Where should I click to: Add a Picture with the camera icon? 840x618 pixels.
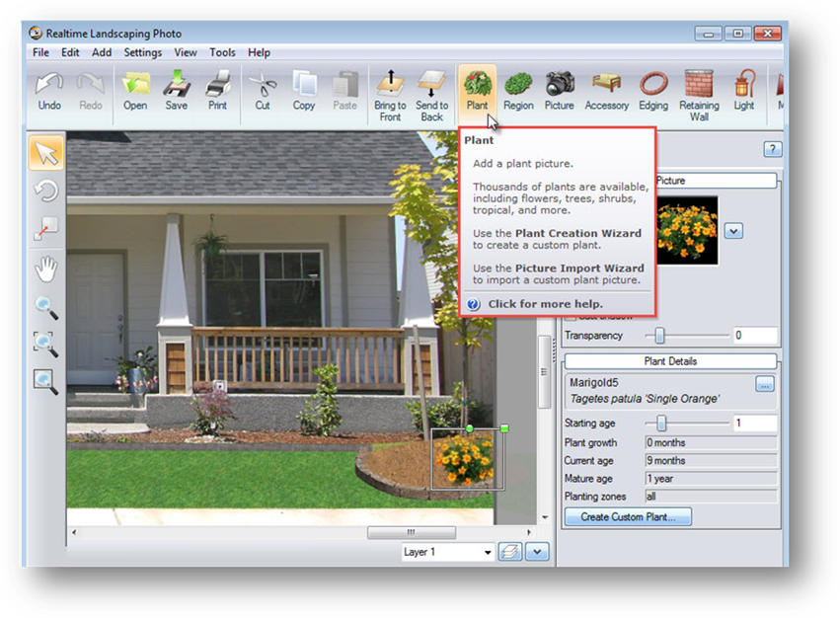[x=560, y=91]
